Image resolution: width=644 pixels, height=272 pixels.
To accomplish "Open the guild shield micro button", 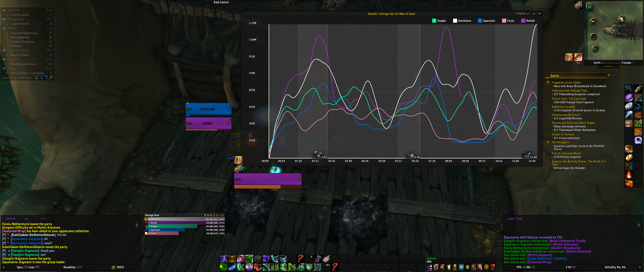I will pos(461,267).
